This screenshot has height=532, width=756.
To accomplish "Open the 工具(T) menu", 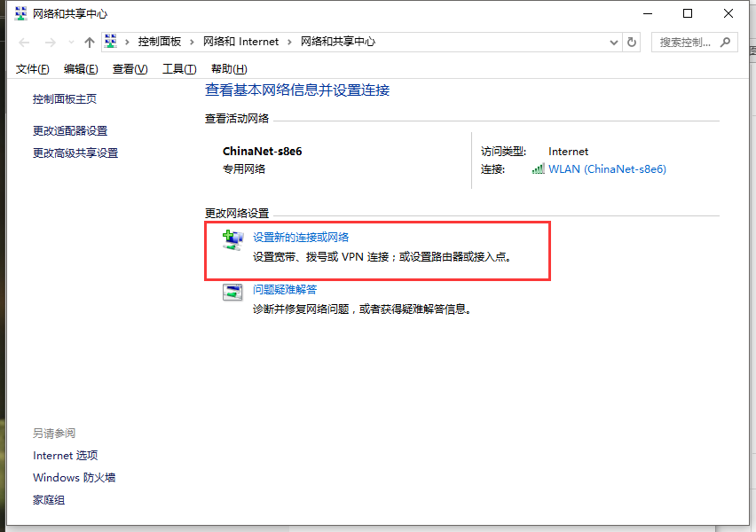I will pyautogui.click(x=179, y=69).
